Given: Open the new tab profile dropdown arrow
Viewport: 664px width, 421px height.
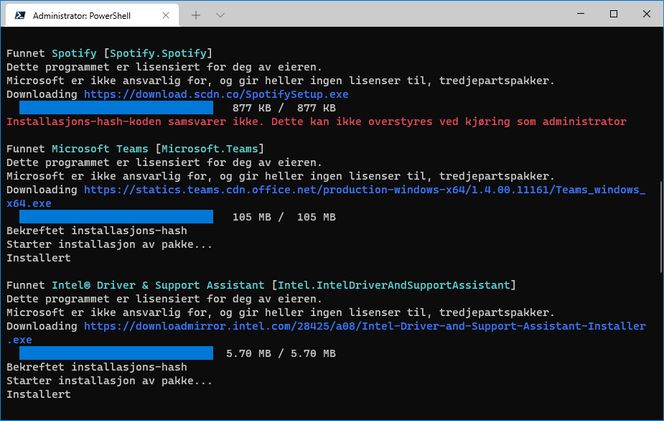Looking at the screenshot, I should pos(220,16).
